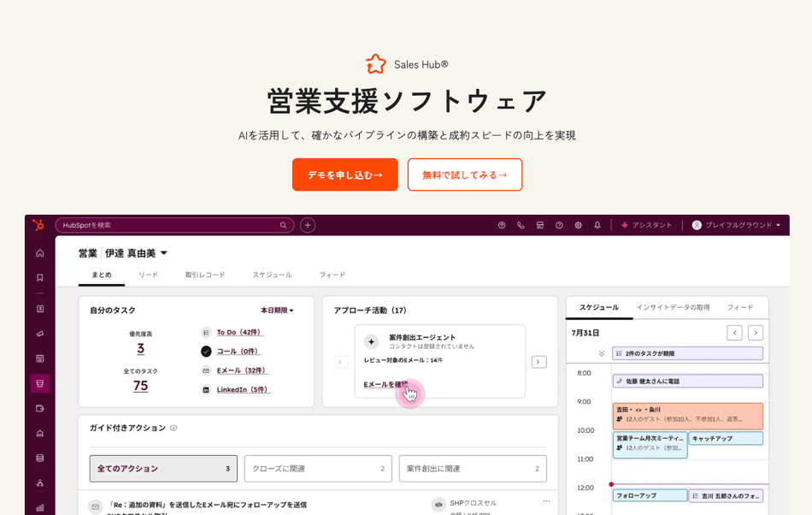812x515 pixels.
Task: Click the デモを申し込む button
Action: 344,175
